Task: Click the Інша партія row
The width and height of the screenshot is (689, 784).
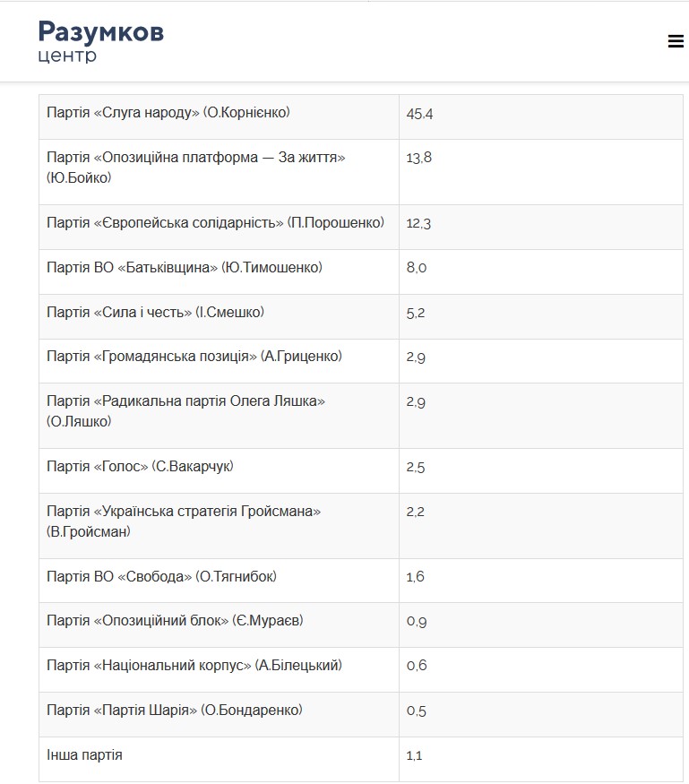Action: (x=361, y=759)
